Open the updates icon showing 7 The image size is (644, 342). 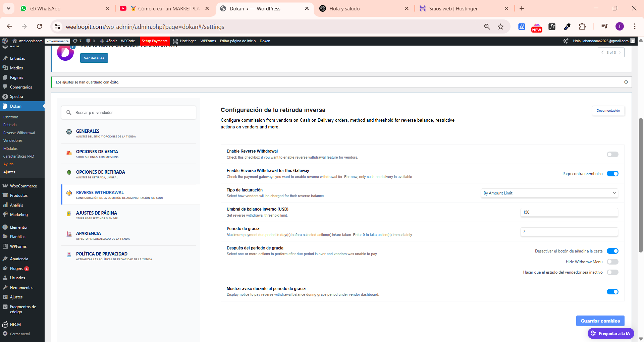[x=77, y=41]
